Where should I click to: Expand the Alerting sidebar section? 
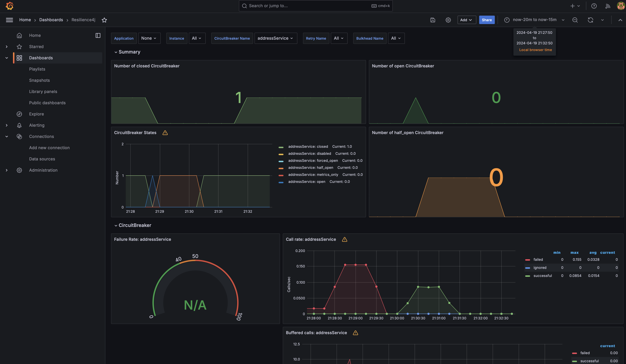7,125
